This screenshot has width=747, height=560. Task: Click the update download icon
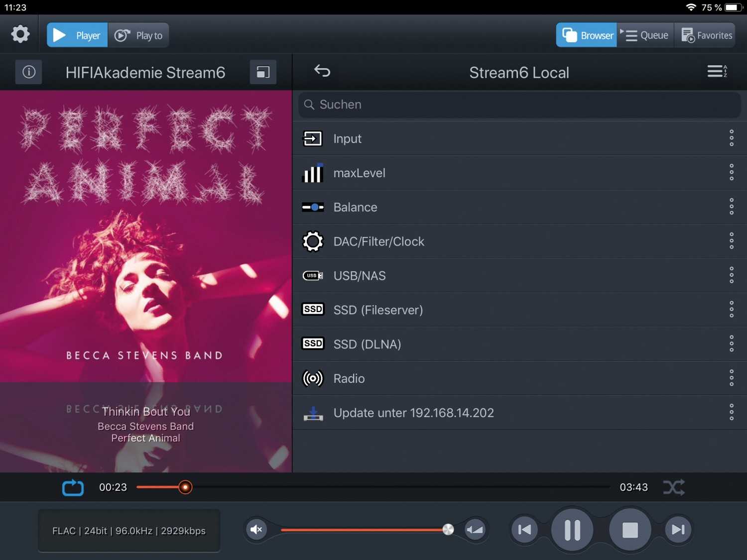click(x=313, y=414)
